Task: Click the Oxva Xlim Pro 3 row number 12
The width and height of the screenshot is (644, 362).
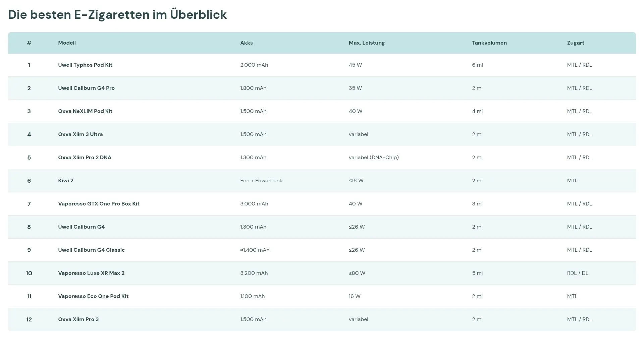Action: [x=29, y=319]
